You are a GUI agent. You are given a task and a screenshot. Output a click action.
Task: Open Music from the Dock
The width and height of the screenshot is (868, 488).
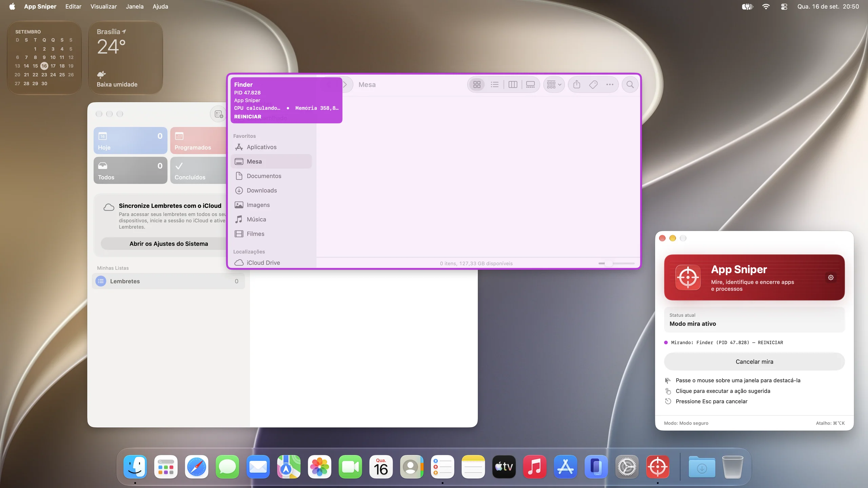point(535,467)
